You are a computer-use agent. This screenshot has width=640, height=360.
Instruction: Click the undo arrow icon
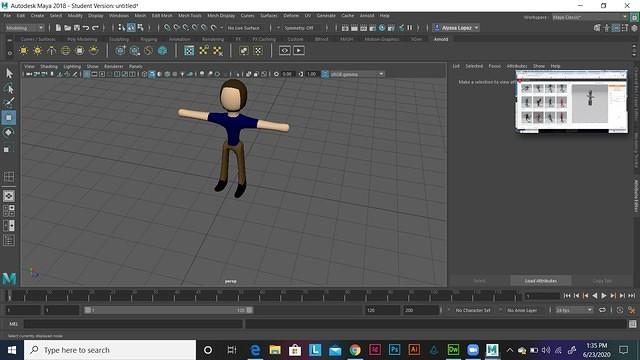(86, 28)
